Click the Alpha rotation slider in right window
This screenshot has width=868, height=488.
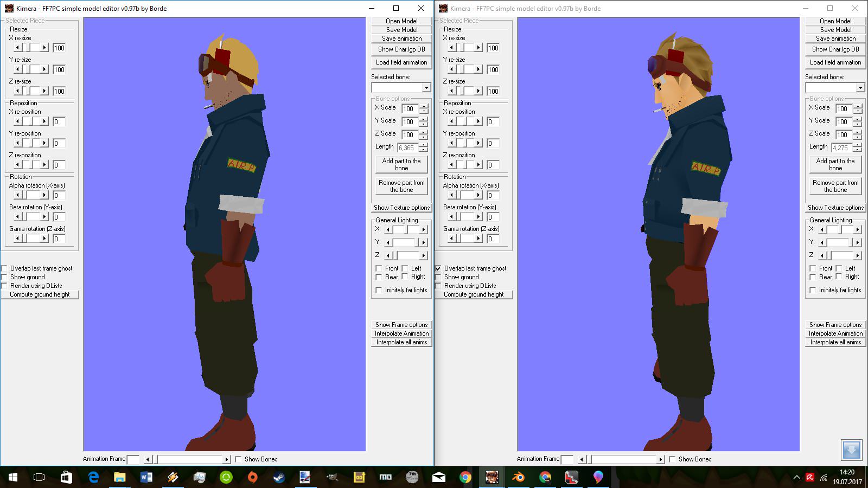tap(465, 195)
